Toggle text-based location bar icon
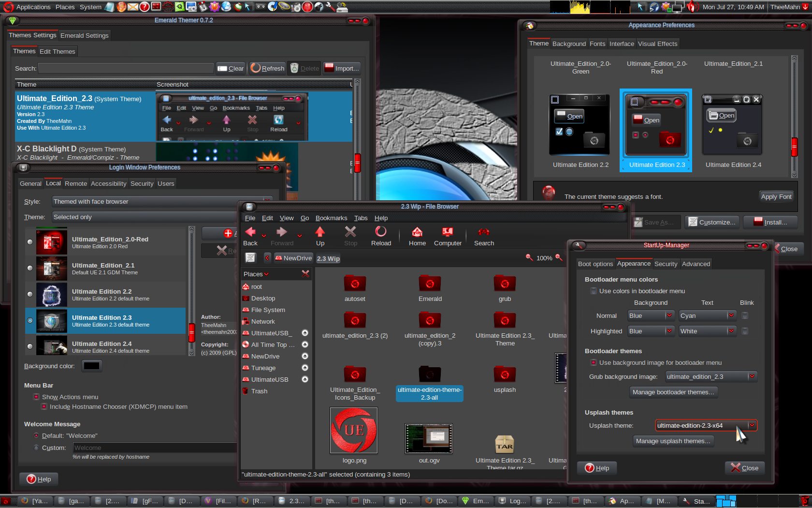Image resolution: width=812 pixels, height=508 pixels. [250, 258]
